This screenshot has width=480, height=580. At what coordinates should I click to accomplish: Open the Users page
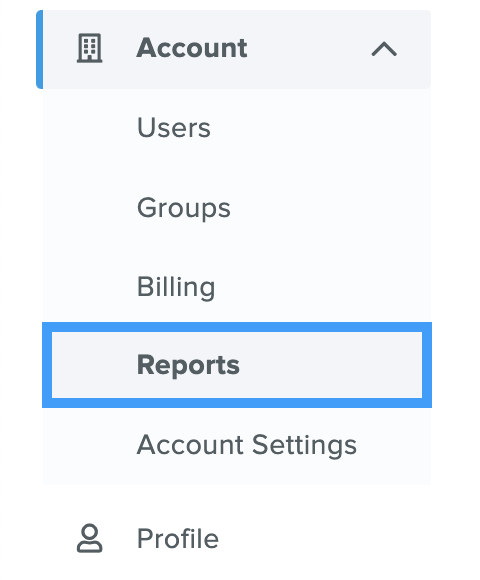[x=174, y=128]
